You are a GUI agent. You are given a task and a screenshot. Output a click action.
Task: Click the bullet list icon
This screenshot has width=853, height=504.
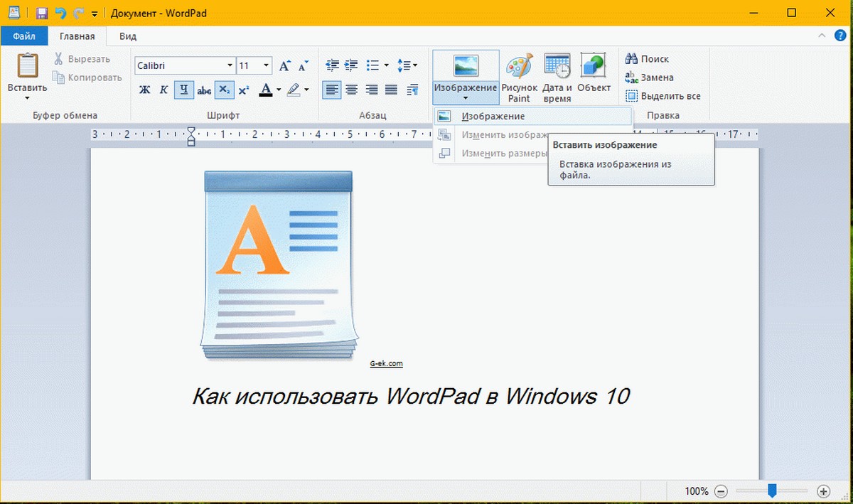[x=372, y=65]
